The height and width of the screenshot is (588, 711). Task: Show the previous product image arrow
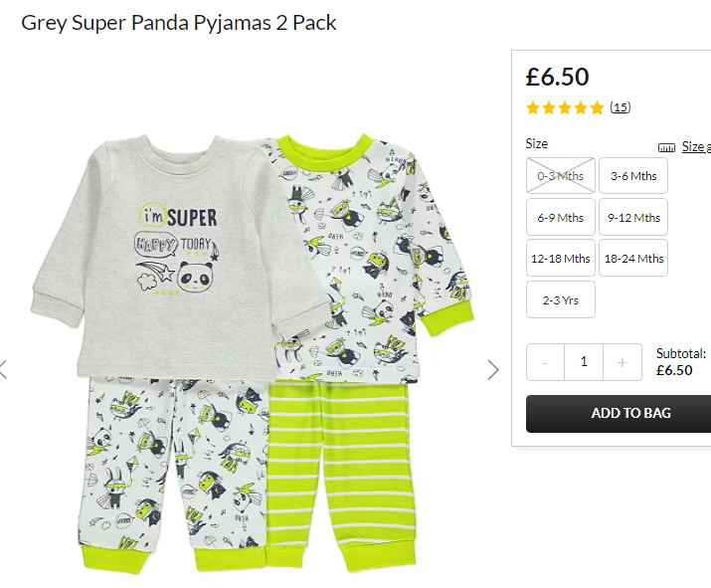(x=3, y=369)
